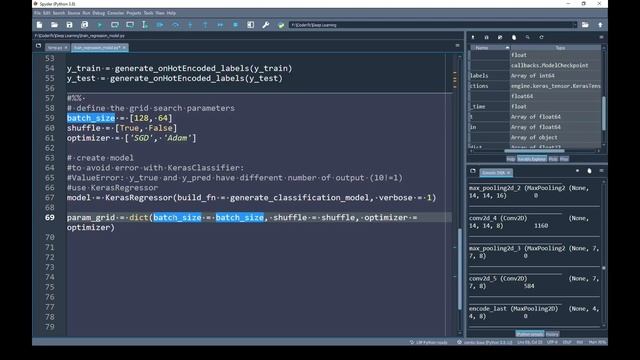Viewport: 640px width, 360px height.
Task: Open the PYTHONPATH manager icon
Action: pyautogui.click(x=281, y=25)
